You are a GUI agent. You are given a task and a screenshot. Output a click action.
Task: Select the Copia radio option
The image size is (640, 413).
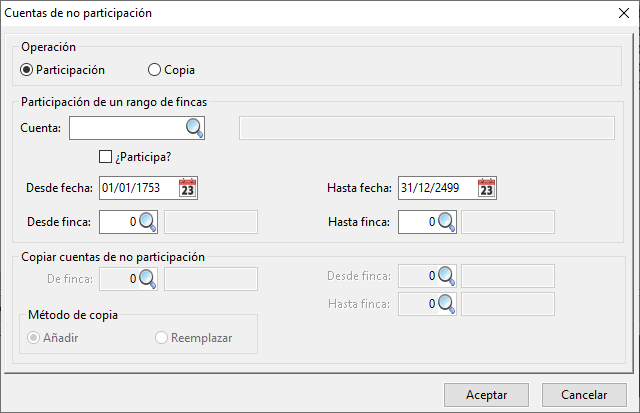coord(154,70)
